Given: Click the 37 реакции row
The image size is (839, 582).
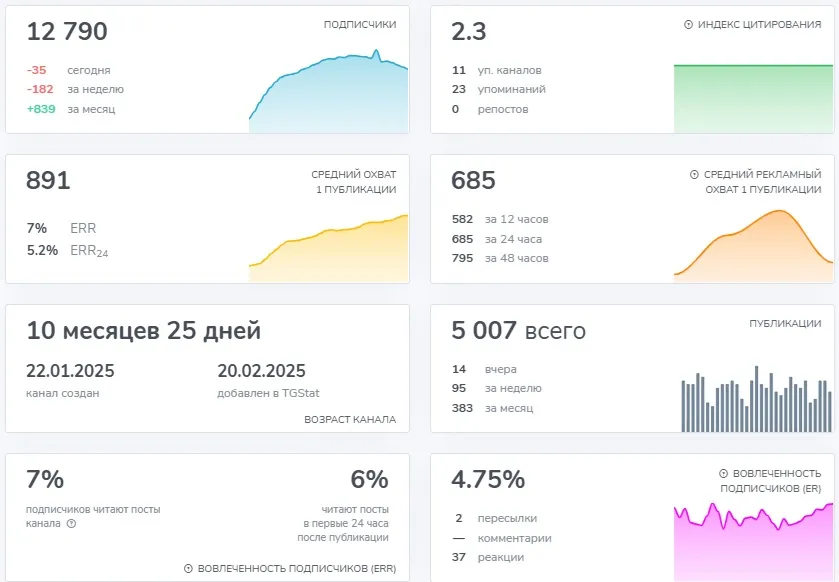Looking at the screenshot, I should click(488, 557).
